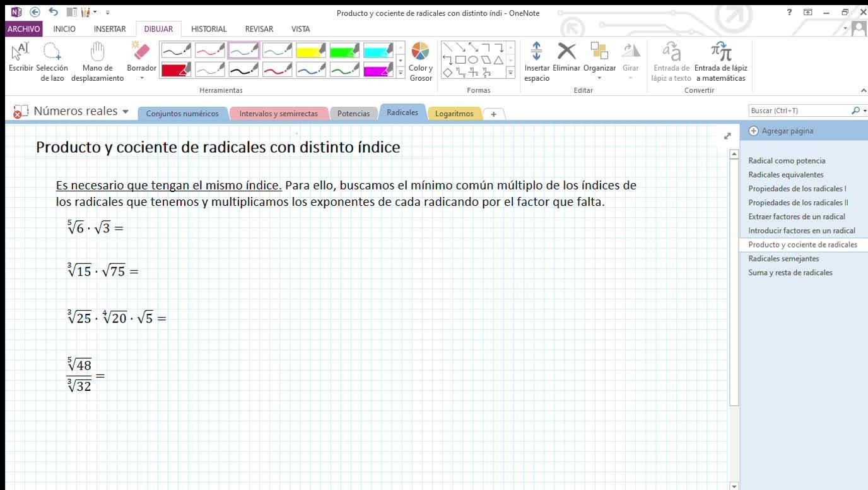Select the ellipse shape in Formas
This screenshot has width=868, height=490.
[x=472, y=60]
